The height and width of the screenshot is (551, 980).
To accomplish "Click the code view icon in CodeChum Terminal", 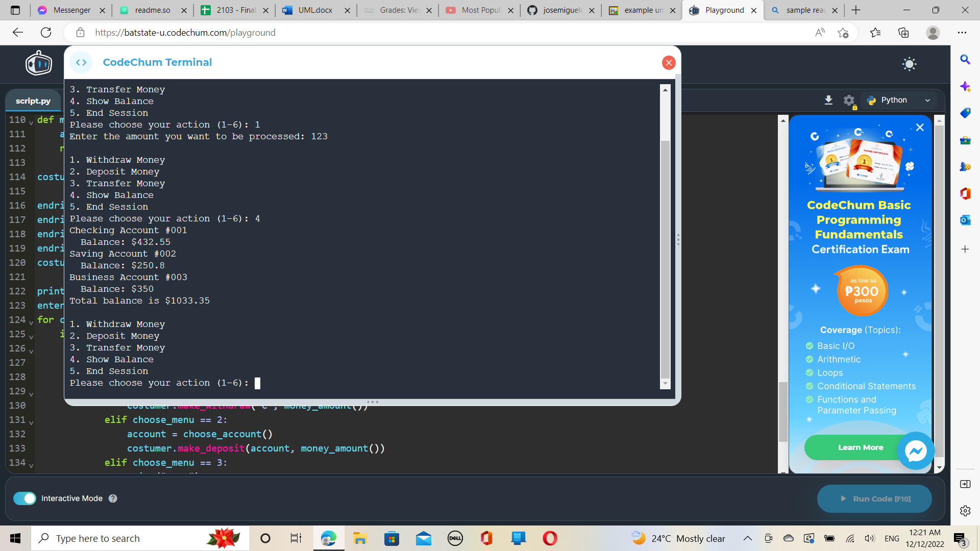I will (x=81, y=62).
